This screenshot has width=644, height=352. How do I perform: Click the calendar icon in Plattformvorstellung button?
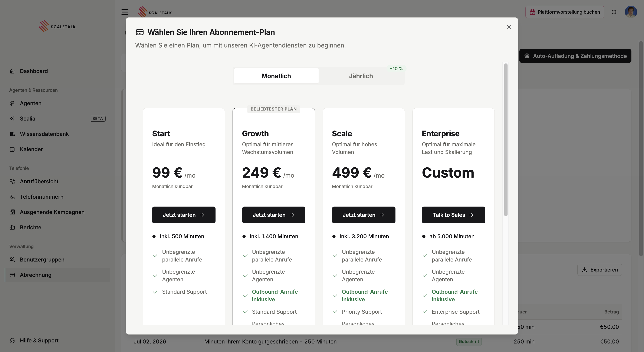532,12
